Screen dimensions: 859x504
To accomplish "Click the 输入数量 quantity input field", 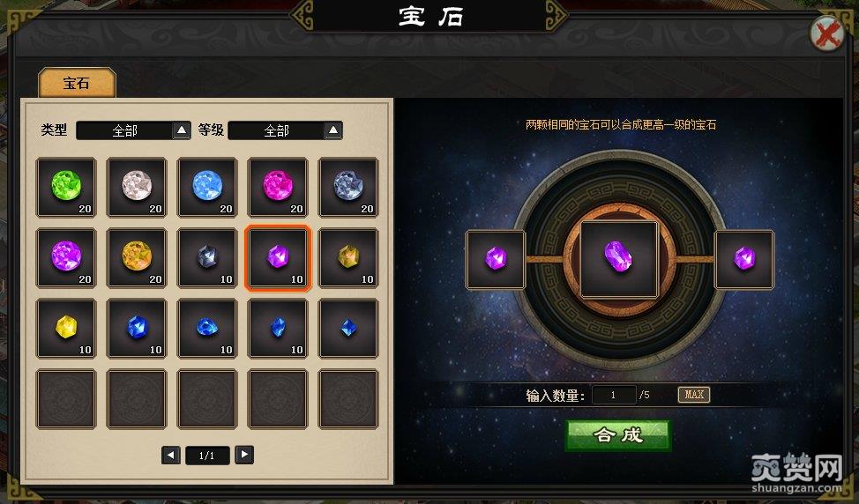I will (614, 395).
